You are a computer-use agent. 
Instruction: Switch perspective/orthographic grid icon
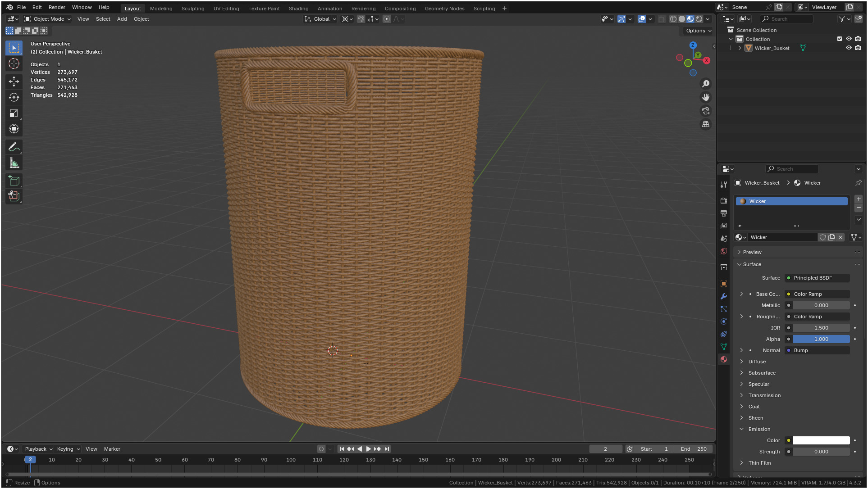tap(706, 124)
